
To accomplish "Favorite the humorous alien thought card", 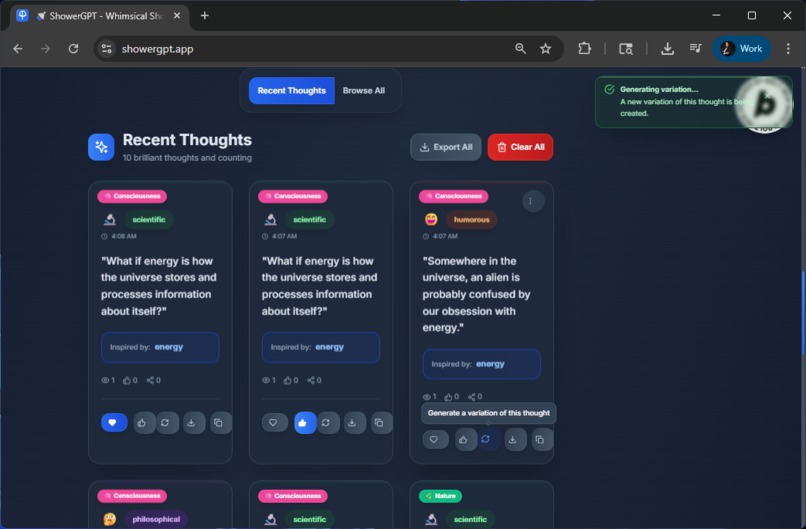I will (x=434, y=440).
